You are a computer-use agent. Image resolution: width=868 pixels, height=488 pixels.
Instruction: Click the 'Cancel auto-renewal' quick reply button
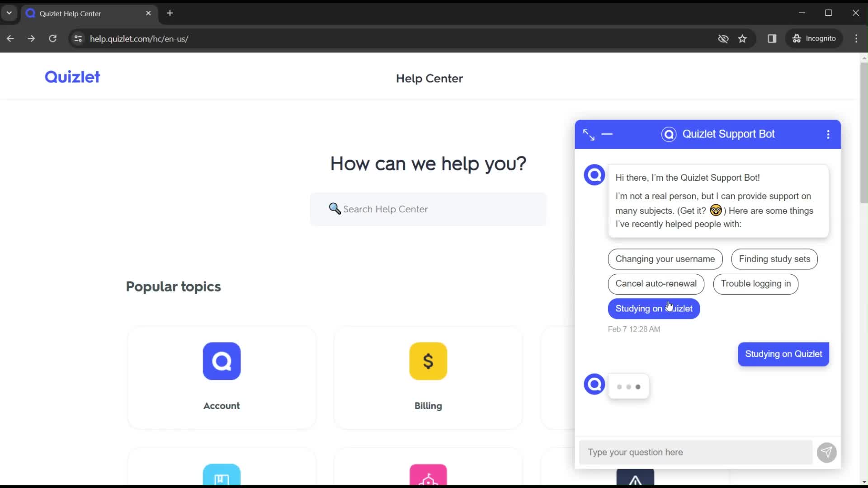[656, 284]
